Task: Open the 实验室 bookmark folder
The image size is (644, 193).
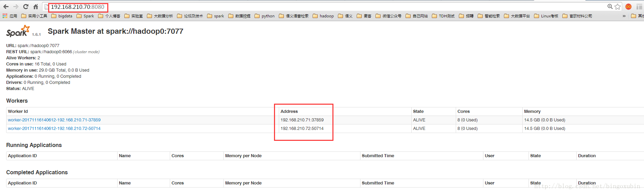Action: (134, 16)
